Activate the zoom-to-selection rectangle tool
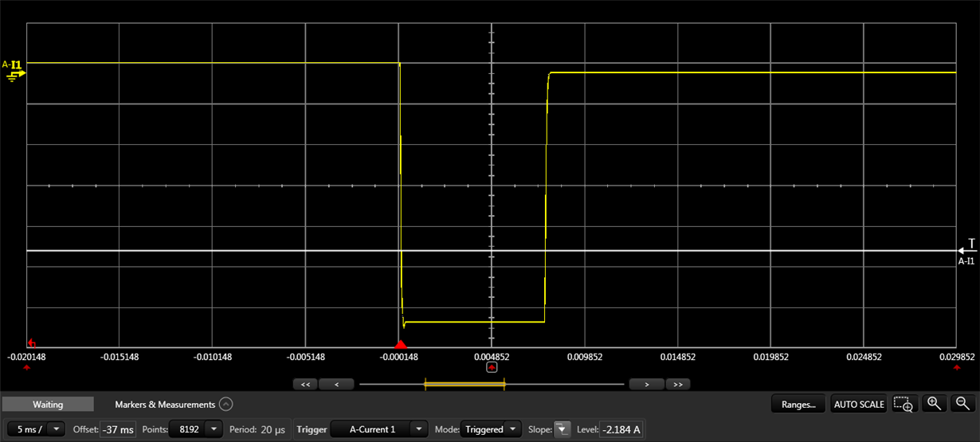The width and height of the screenshot is (980, 442). pos(904,405)
